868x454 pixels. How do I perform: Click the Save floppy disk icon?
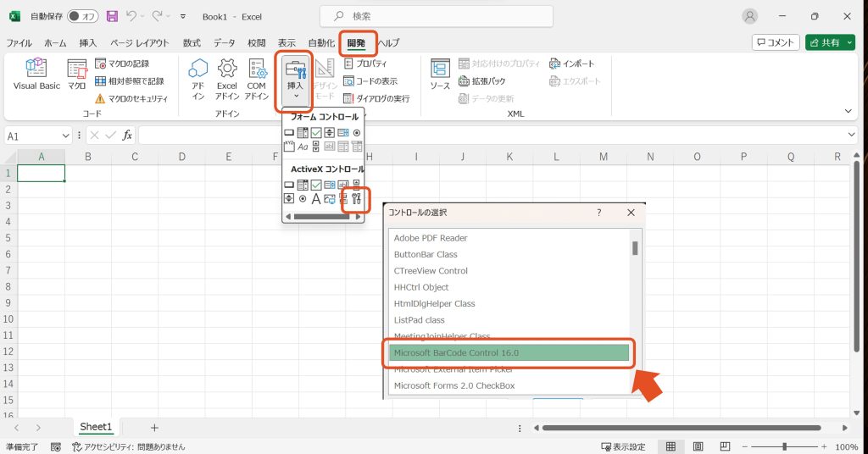click(x=112, y=17)
